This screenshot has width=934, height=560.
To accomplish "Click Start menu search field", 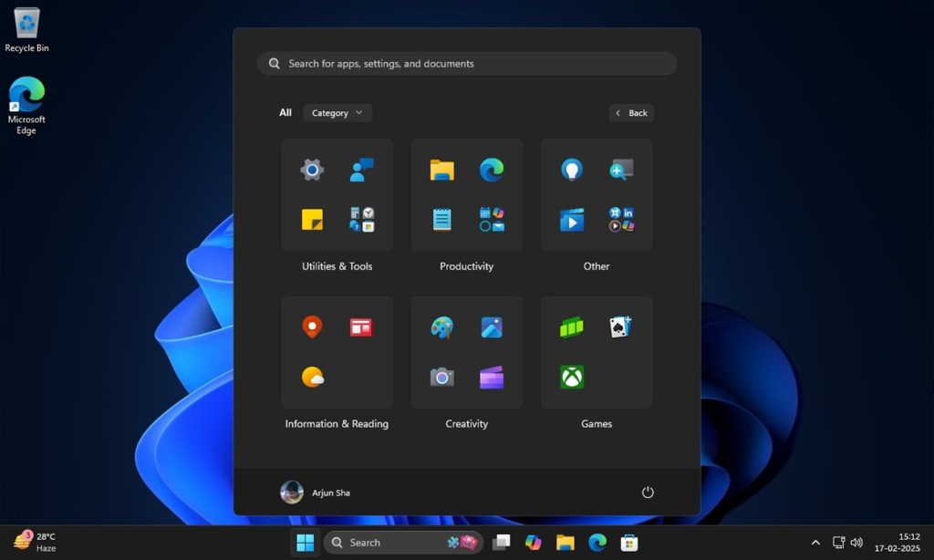I will [466, 63].
